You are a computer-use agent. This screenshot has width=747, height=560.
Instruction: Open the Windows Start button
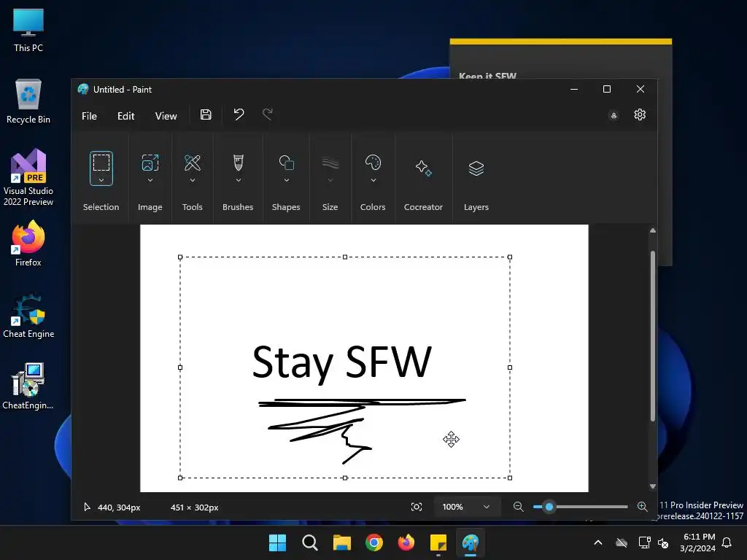(277, 542)
